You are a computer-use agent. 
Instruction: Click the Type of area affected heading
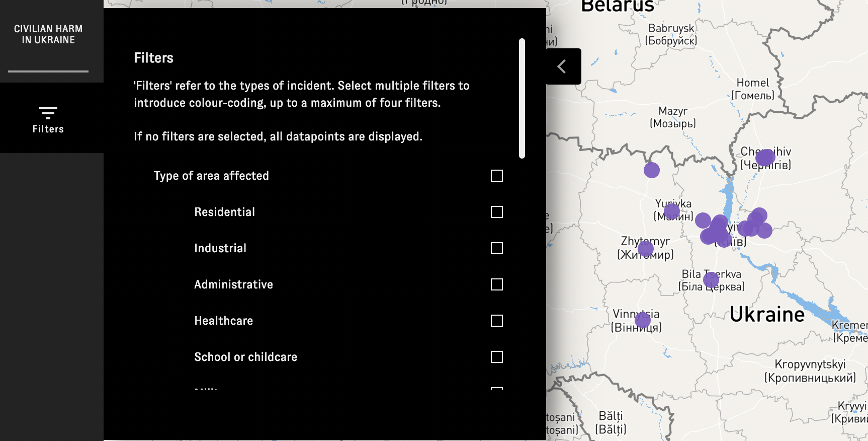pyautogui.click(x=211, y=176)
